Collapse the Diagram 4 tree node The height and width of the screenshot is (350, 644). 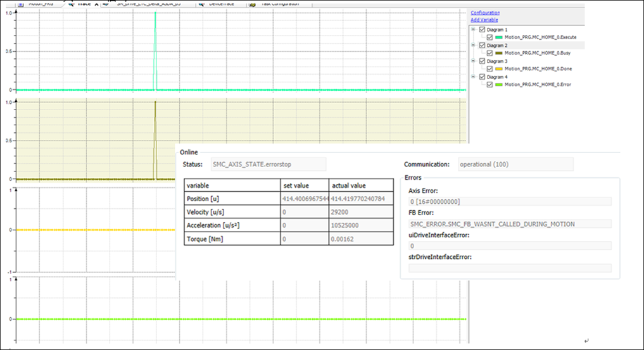click(474, 77)
